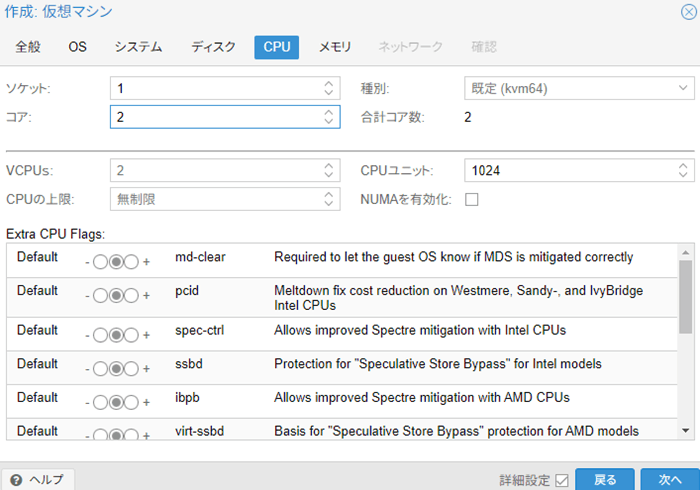Set md-clear flag to on (plus radio)
700x490 pixels.
[131, 262]
